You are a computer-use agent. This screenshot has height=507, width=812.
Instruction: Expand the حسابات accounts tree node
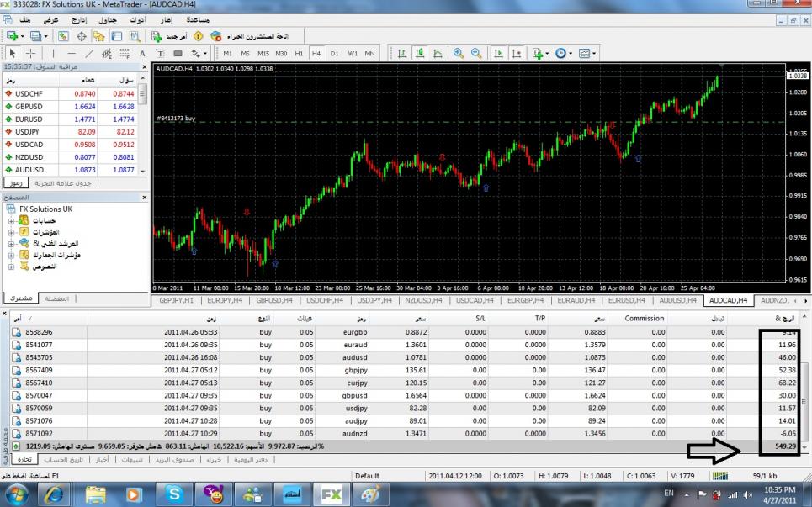9,220
